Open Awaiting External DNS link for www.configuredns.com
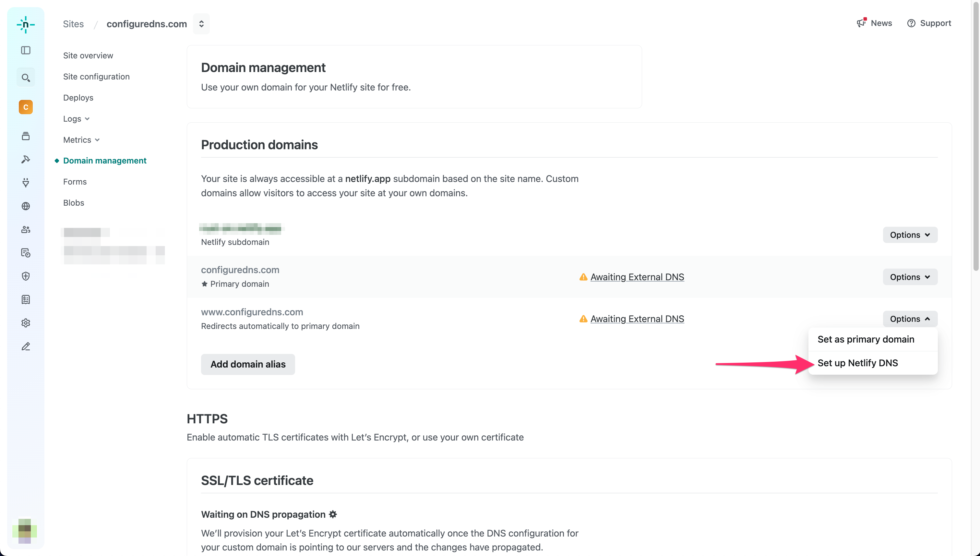The height and width of the screenshot is (556, 980). coord(637,319)
